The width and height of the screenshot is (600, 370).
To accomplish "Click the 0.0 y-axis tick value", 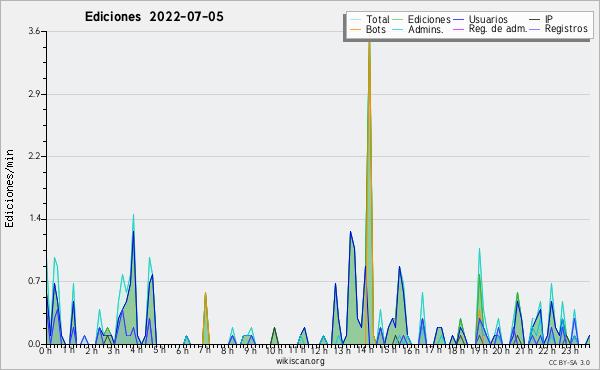I will 34,344.
